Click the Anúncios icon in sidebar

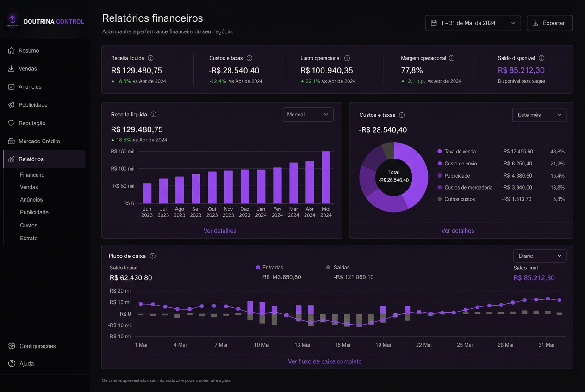[x=12, y=86]
